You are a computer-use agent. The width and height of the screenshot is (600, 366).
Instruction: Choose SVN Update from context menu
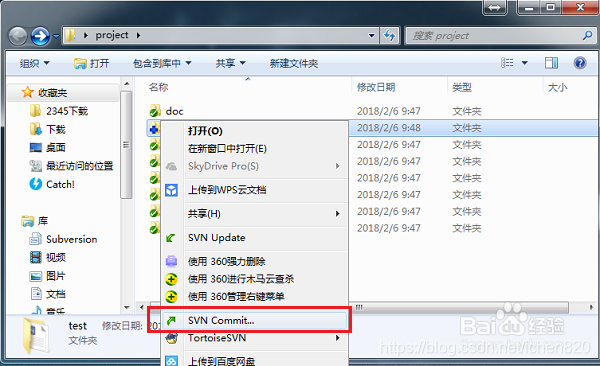(x=254, y=238)
